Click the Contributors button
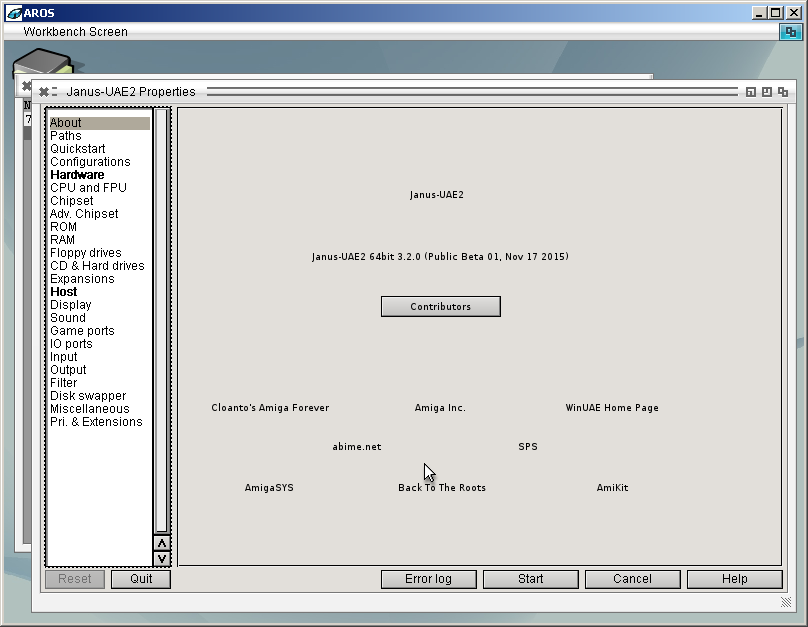Viewport: 808px width, 627px height. (441, 307)
